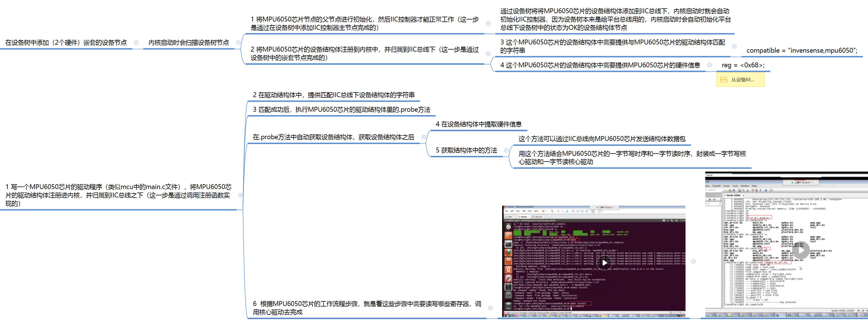
Task: Collapse the 5 获取结构体中的方法 sub-branch
Action: pos(506,150)
